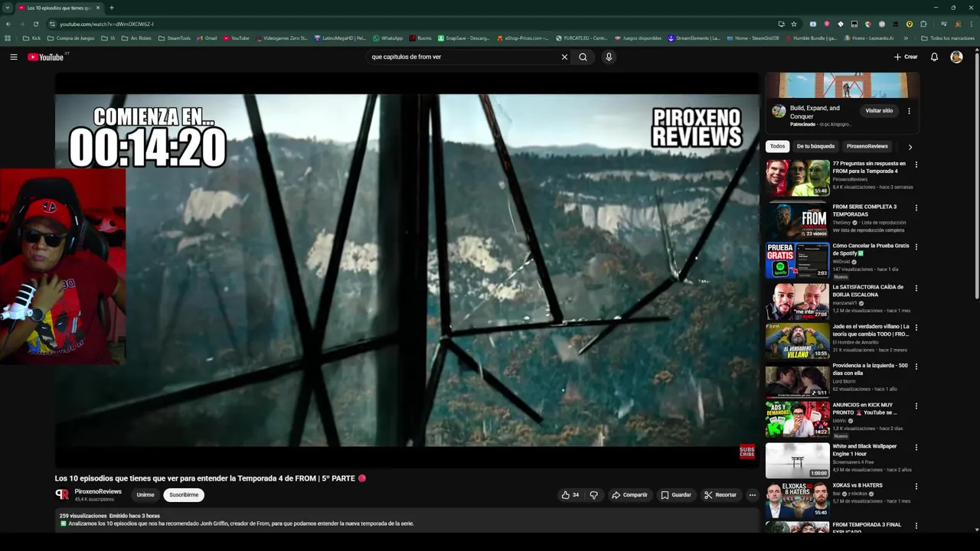Viewport: 980px width, 551px height.
Task: Show hidden bookmarks via double chevron
Action: tap(906, 38)
